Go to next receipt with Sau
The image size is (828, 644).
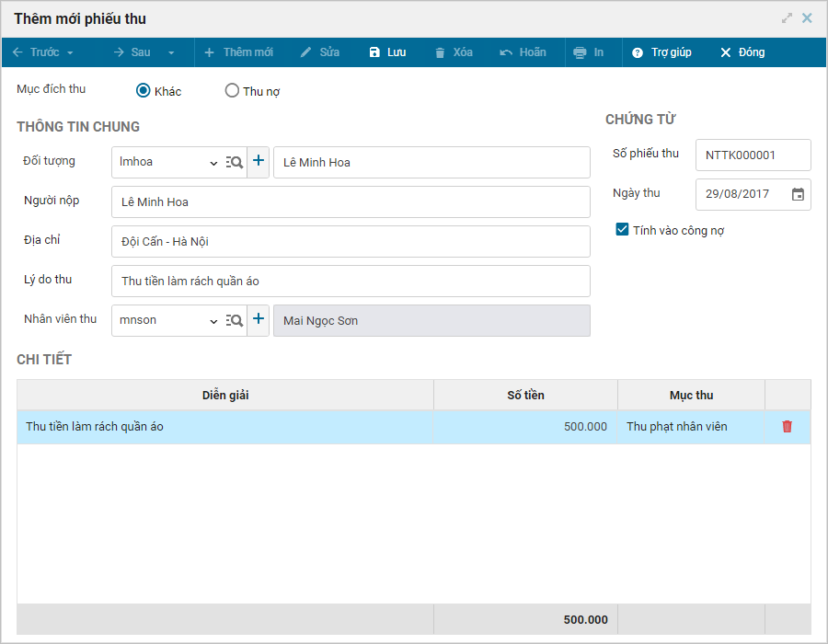tap(132, 52)
